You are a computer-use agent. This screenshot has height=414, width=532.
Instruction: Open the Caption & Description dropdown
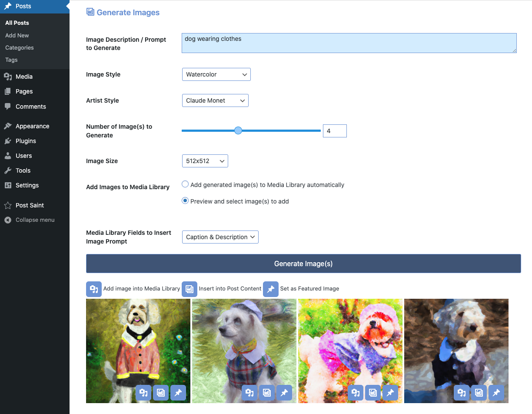click(x=220, y=237)
